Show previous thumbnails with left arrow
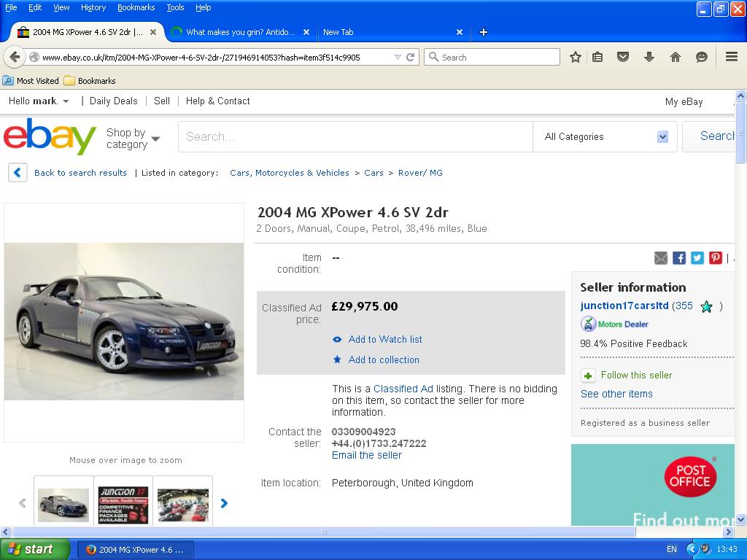Screen dimensions: 747x560 [22, 503]
